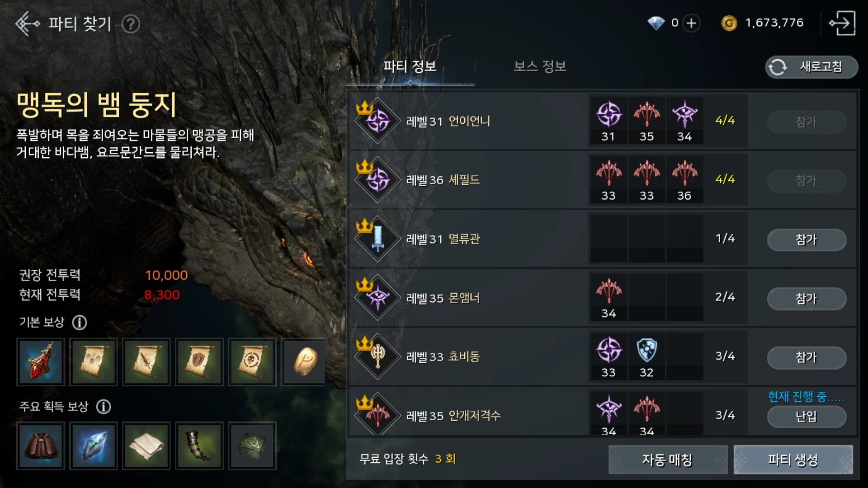Viewport: 868px width, 488px height.
Task: Select the brown cloak reward item
Action: point(41,446)
